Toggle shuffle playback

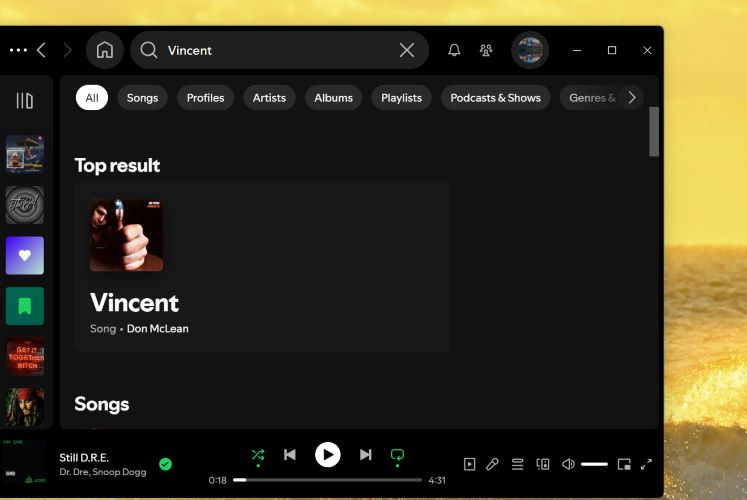coord(258,455)
